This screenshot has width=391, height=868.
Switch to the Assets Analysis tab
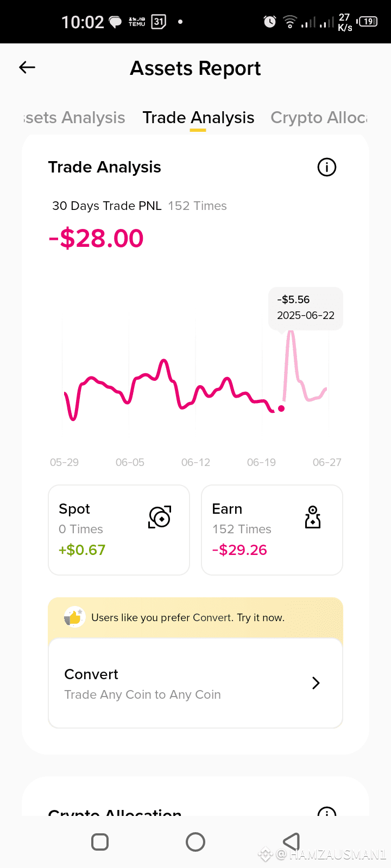coord(74,118)
